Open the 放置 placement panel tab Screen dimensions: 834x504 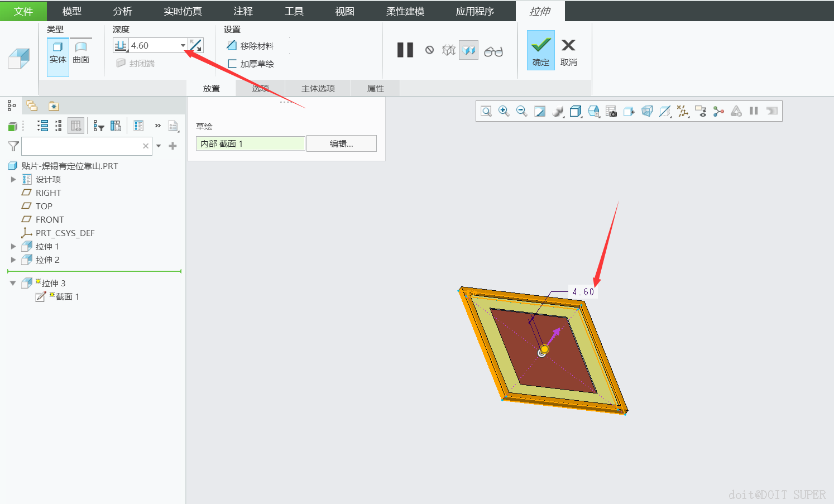point(212,88)
